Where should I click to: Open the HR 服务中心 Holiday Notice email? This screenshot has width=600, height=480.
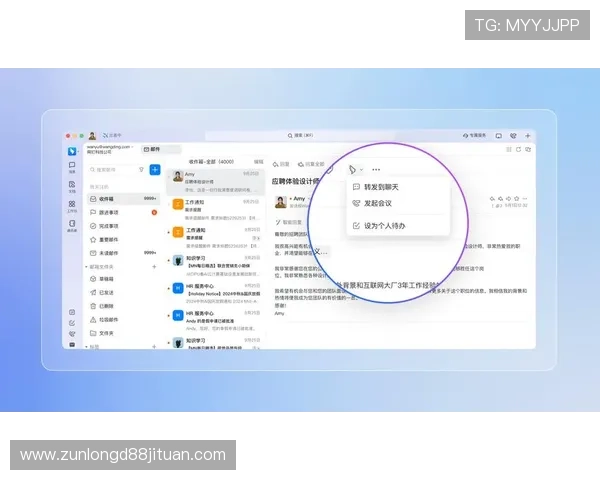215,294
